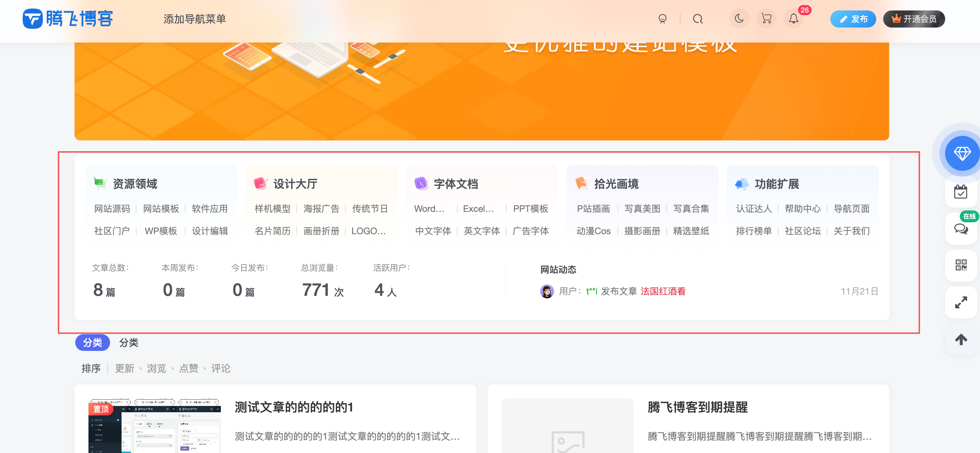The image size is (980, 453).
Task: Select the VIP diamond icon in the sidebar
Action: pyautogui.click(x=962, y=154)
